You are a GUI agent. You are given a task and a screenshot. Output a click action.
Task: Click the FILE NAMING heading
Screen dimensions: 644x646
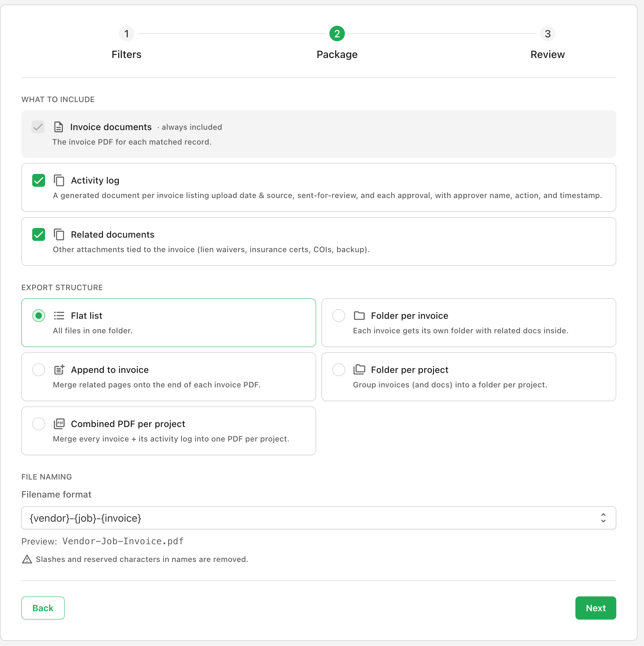(x=46, y=477)
